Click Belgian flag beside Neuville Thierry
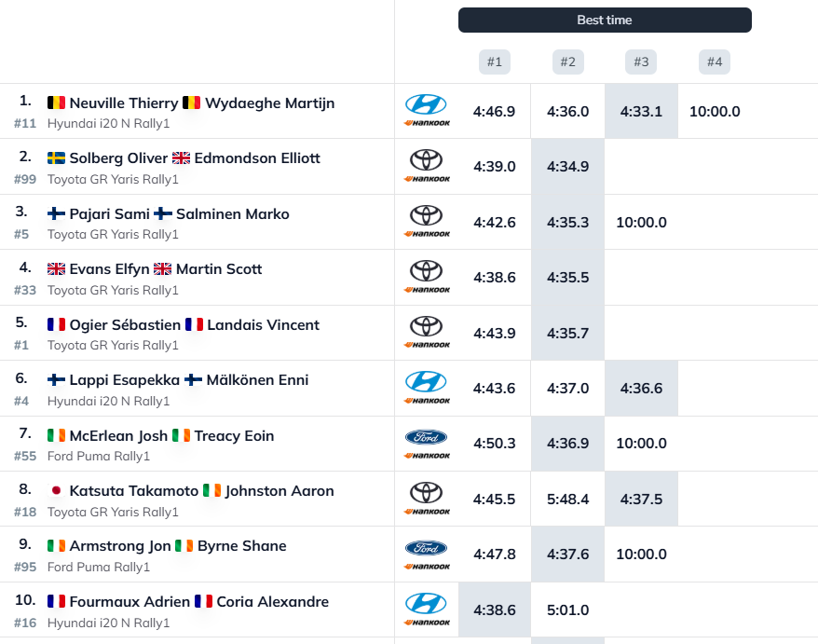This screenshot has height=644, width=818. coord(56,103)
